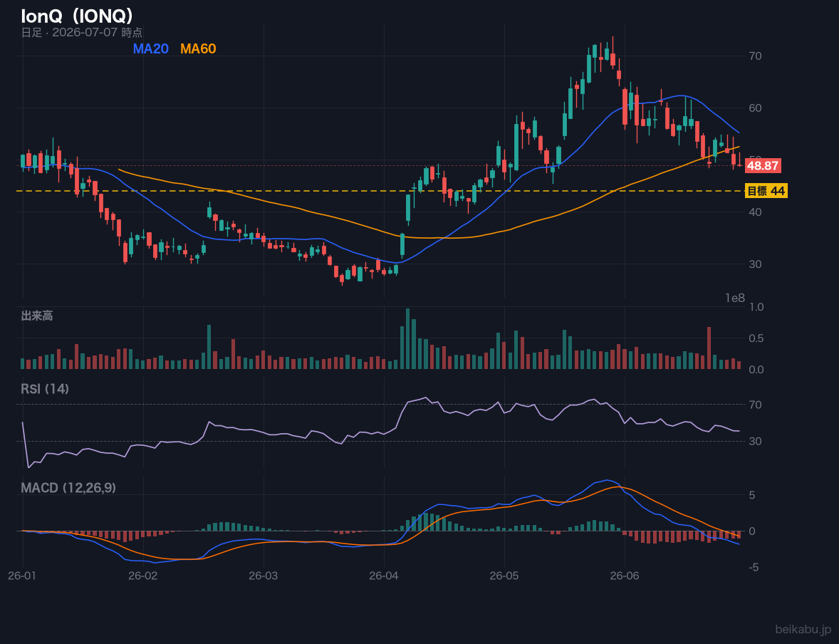Click the target label 目標 44
Viewport: 839px width, 644px height.
click(x=766, y=191)
